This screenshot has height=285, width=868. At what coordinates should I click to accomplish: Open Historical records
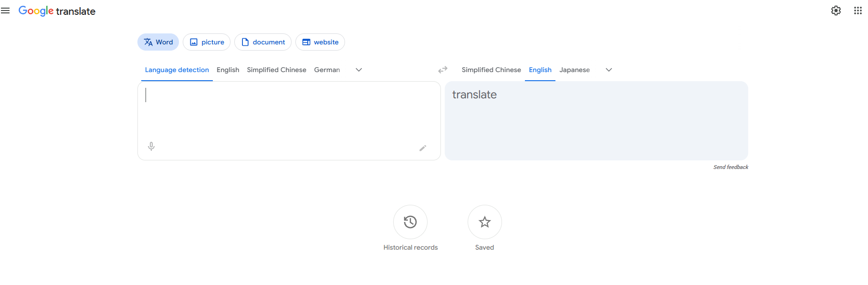410,222
